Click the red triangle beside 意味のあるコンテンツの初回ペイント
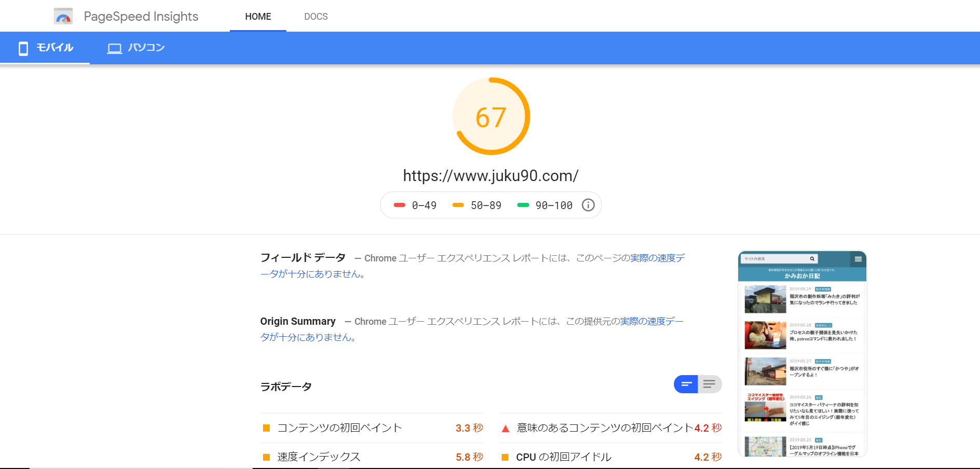The height and width of the screenshot is (469, 980). pos(505,429)
